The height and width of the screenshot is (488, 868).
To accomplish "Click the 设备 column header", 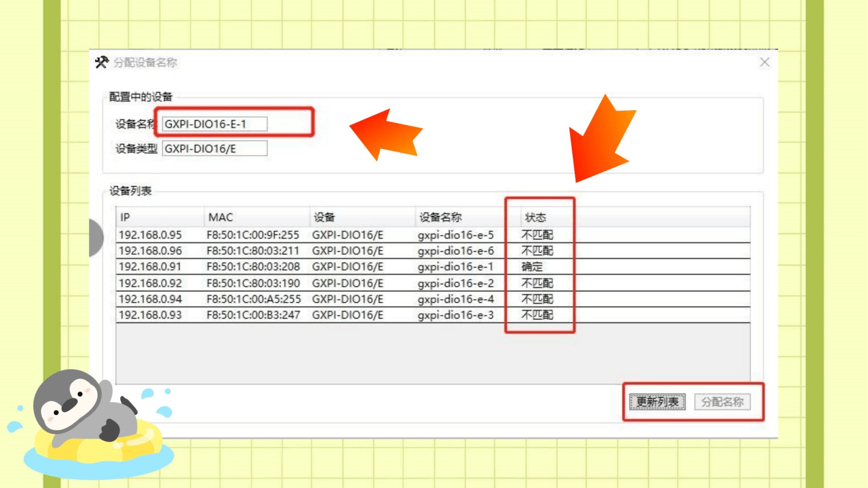I will tap(362, 217).
